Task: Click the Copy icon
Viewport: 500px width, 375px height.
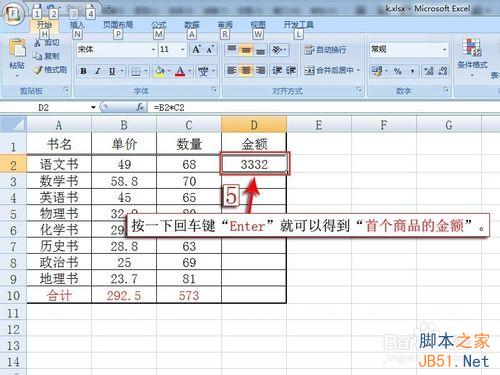Action: tap(37, 56)
